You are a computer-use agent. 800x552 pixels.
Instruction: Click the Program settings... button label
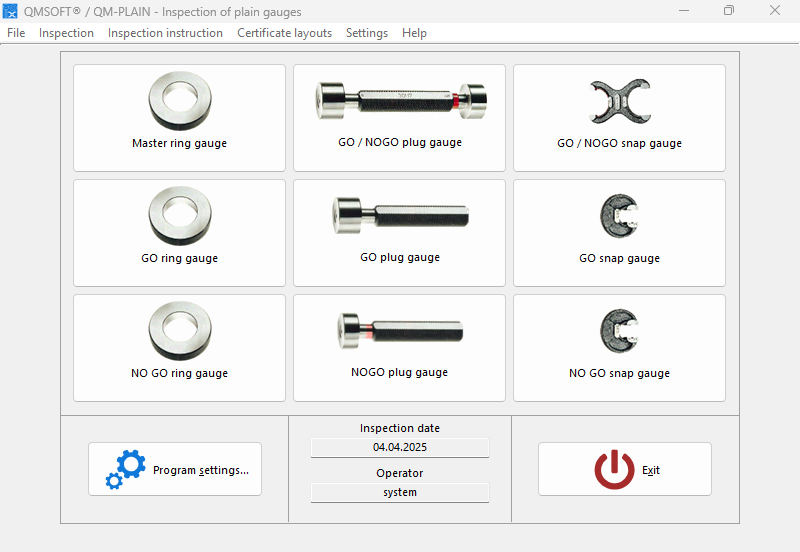(x=201, y=470)
